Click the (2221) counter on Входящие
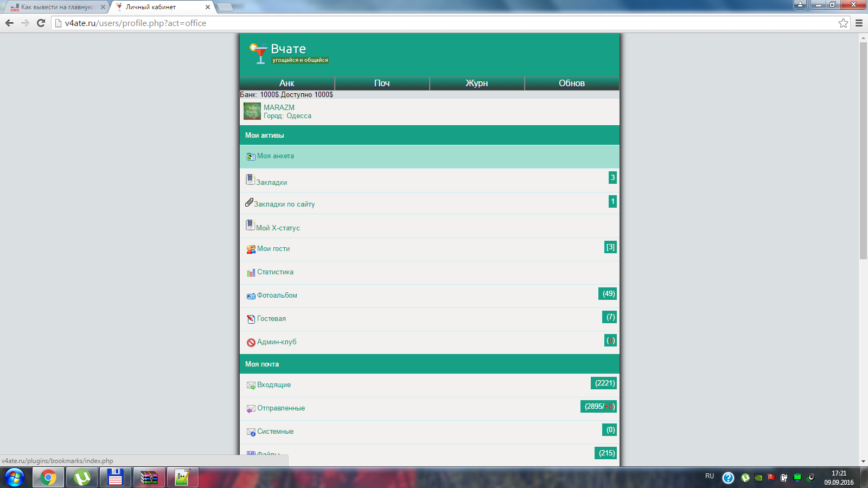 pyautogui.click(x=604, y=383)
